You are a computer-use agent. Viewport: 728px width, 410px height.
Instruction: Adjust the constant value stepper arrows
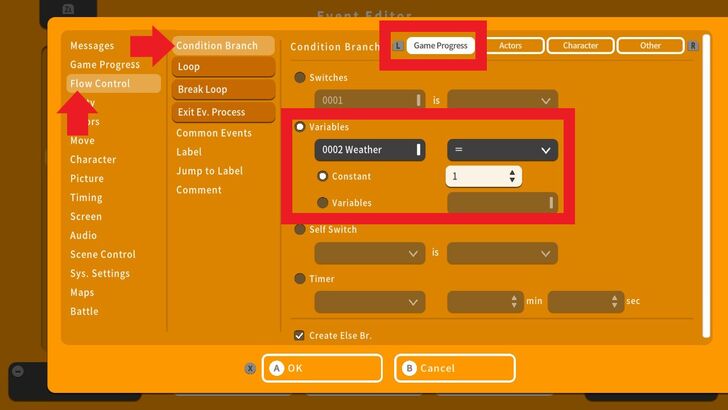pyautogui.click(x=513, y=176)
